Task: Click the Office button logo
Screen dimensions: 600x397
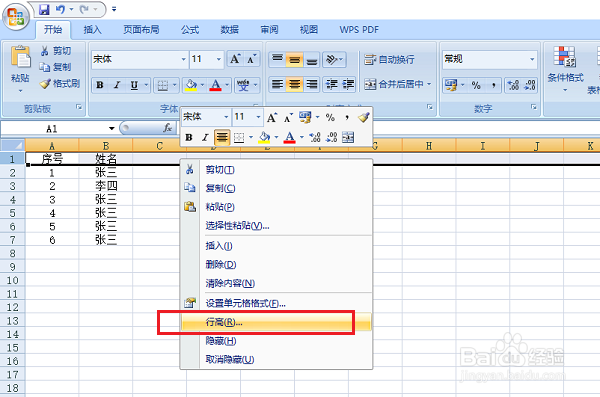Action: pyautogui.click(x=15, y=16)
